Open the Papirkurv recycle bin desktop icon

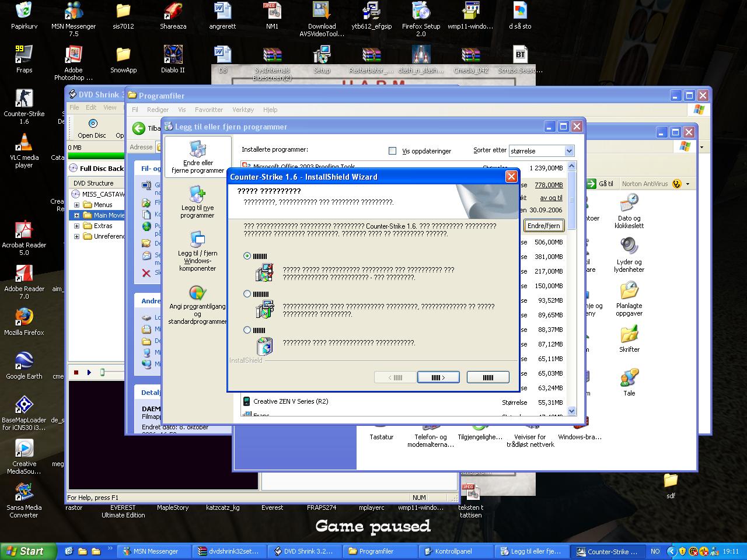click(x=24, y=16)
